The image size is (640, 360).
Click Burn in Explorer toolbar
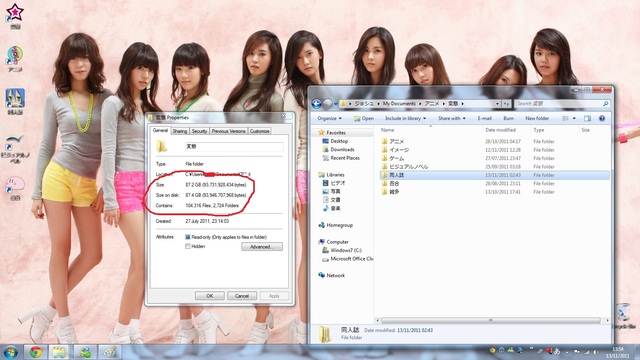coord(509,118)
